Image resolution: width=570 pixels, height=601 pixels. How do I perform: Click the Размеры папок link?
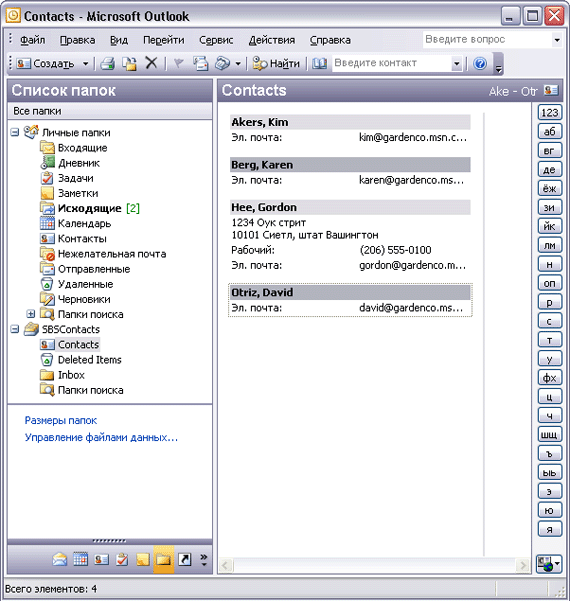tap(61, 420)
